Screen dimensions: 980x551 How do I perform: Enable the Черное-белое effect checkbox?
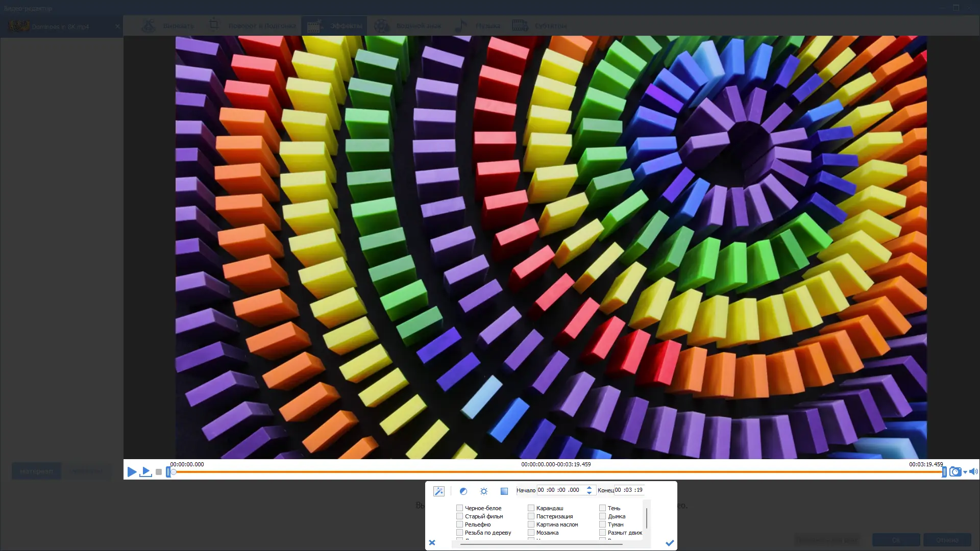[x=459, y=508]
